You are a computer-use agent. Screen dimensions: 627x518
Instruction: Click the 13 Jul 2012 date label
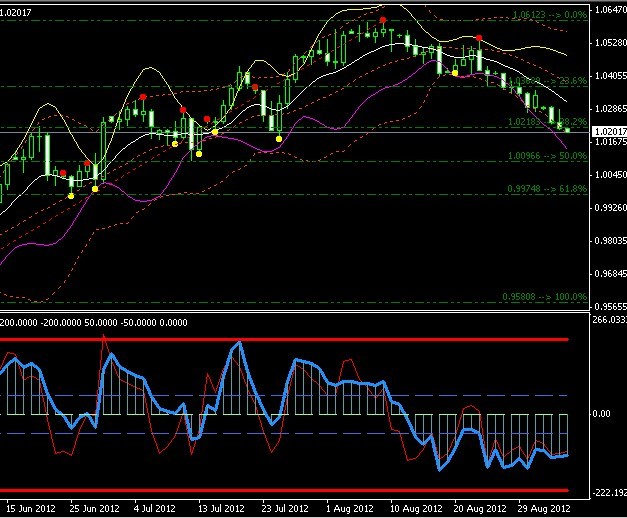221,509
